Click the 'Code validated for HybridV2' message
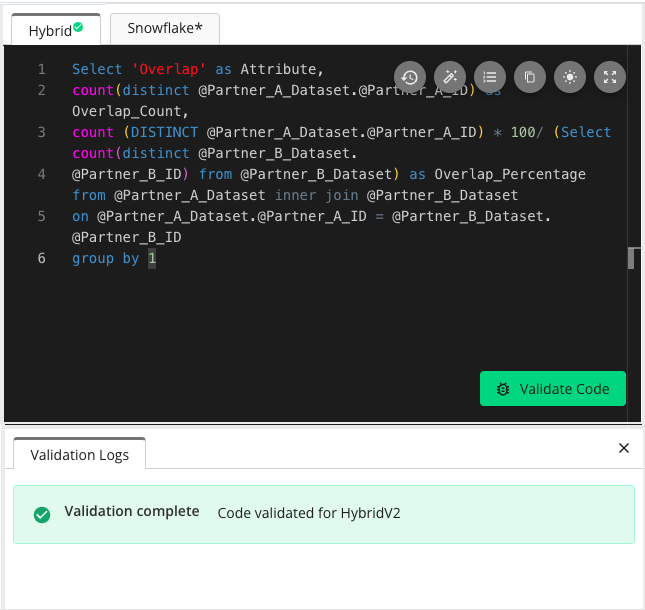 click(x=309, y=512)
